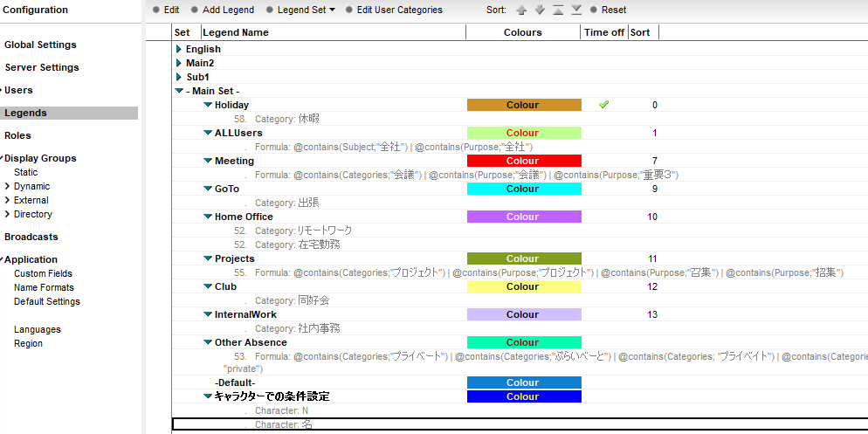This screenshot has width=868, height=434.
Task: Open Users in the sidebar
Action: click(x=18, y=90)
